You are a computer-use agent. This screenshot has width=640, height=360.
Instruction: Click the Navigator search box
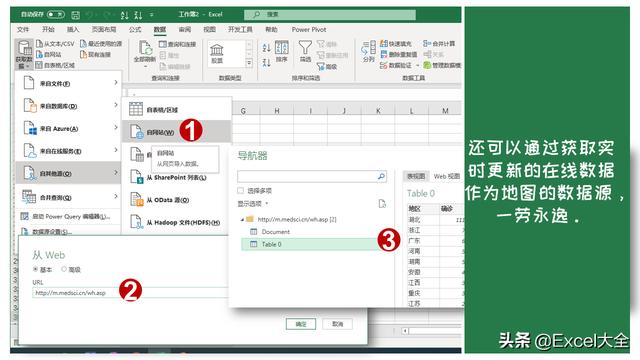point(311,176)
